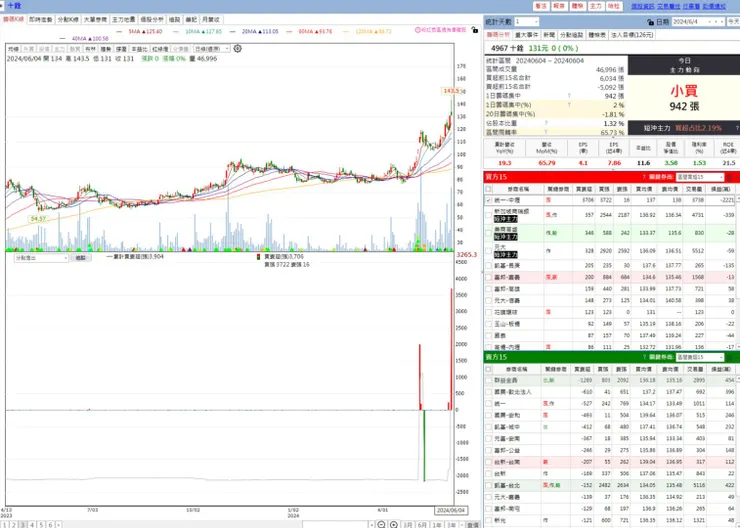Image resolution: width=740 pixels, height=528 pixels.
Task: Toggle the select-all checkbox in the 賣方15 table header
Action: tap(488, 369)
